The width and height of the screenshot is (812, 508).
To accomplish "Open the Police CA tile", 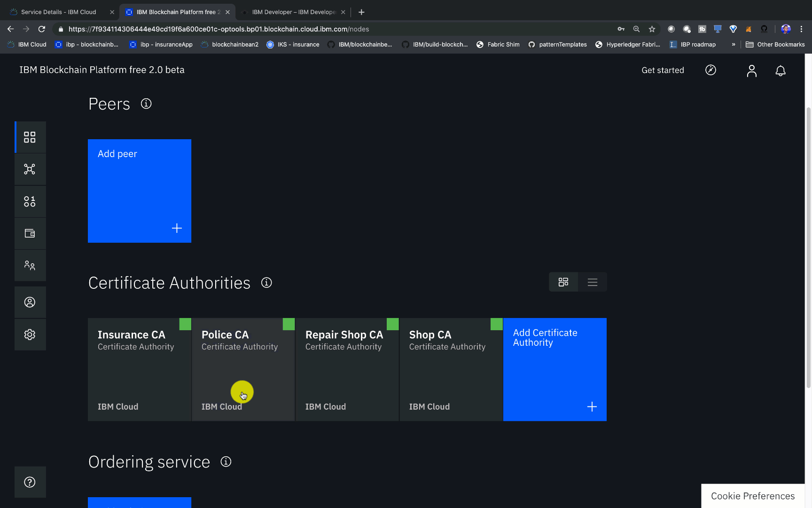I will pos(243,370).
